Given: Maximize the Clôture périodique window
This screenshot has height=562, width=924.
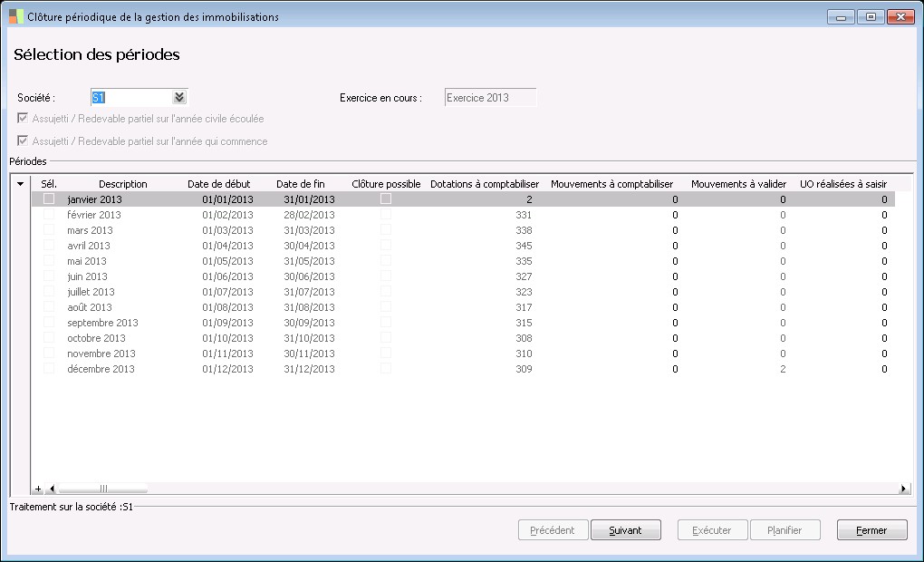Looking at the screenshot, I should (x=871, y=16).
